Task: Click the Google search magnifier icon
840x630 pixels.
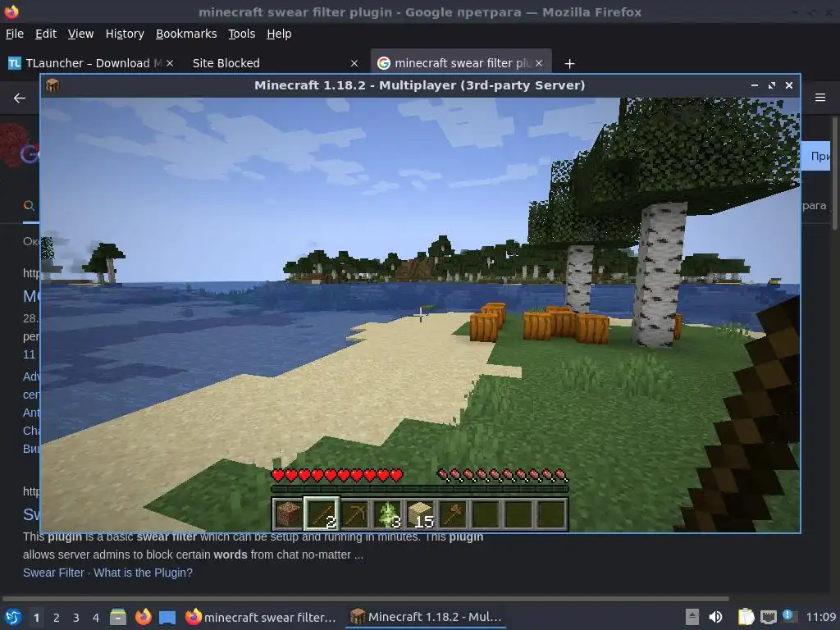Action: [x=30, y=206]
